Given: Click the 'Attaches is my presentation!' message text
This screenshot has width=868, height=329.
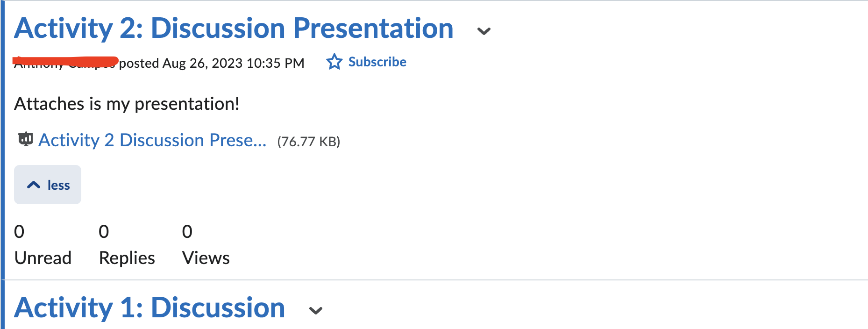Looking at the screenshot, I should click(x=127, y=104).
